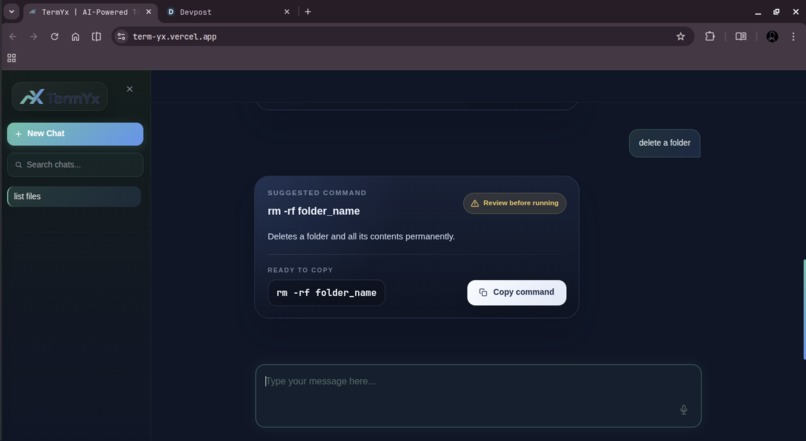
Task: Close the Devpost tab
Action: [x=287, y=11]
